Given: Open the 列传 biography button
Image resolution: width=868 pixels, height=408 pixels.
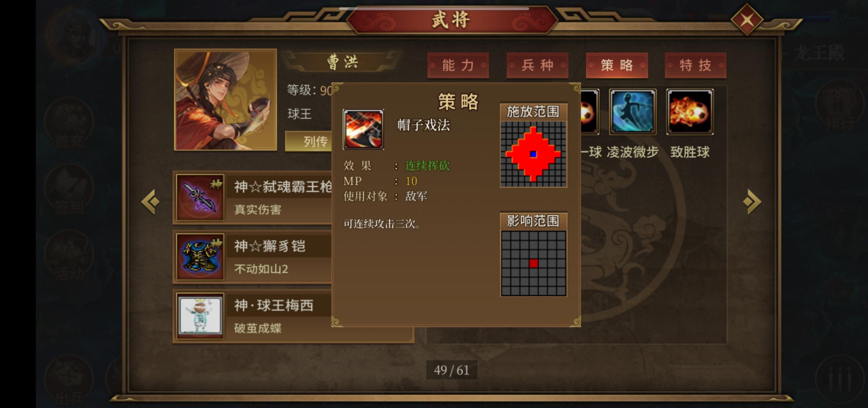Looking at the screenshot, I should pos(309,141).
